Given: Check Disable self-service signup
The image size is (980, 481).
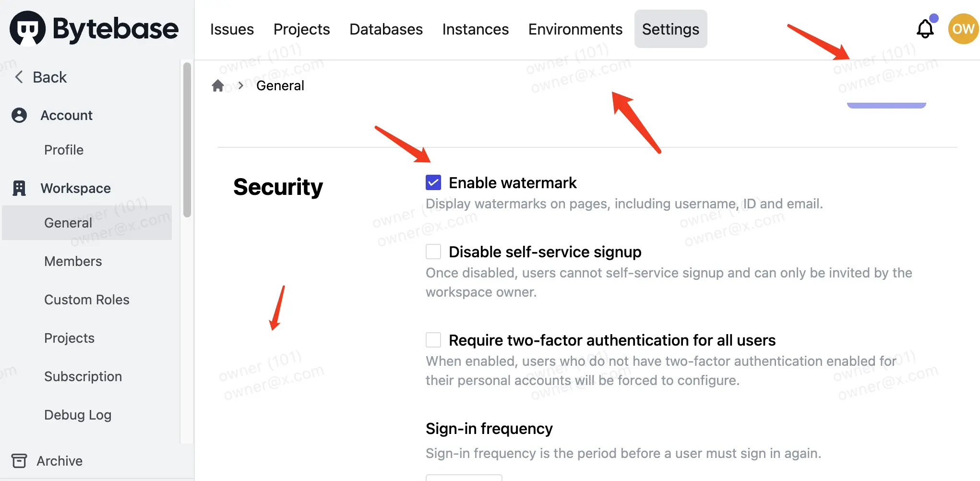Looking at the screenshot, I should (433, 252).
